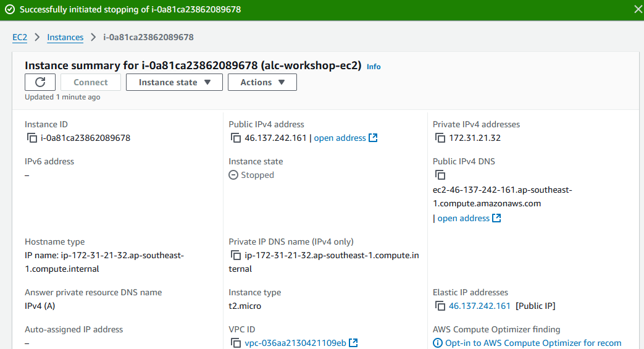Copy the Public IPv4 address
The height and width of the screenshot is (349, 644).
point(236,138)
